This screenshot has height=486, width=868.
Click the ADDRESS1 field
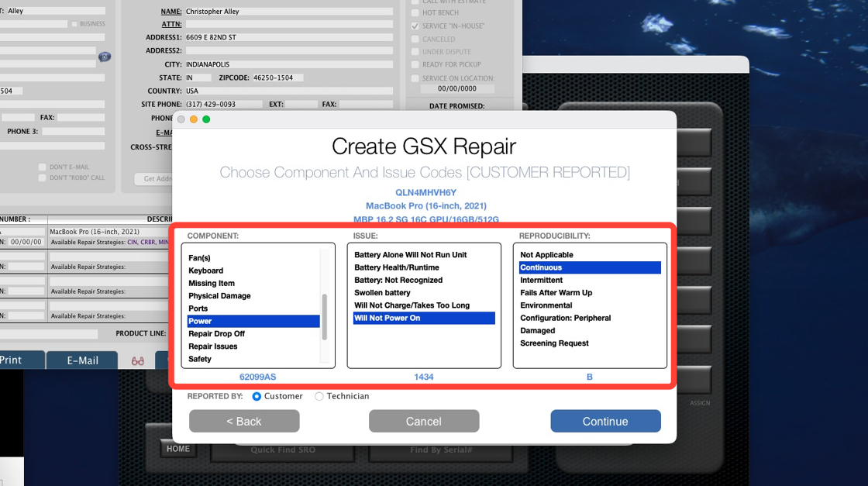pyautogui.click(x=288, y=37)
